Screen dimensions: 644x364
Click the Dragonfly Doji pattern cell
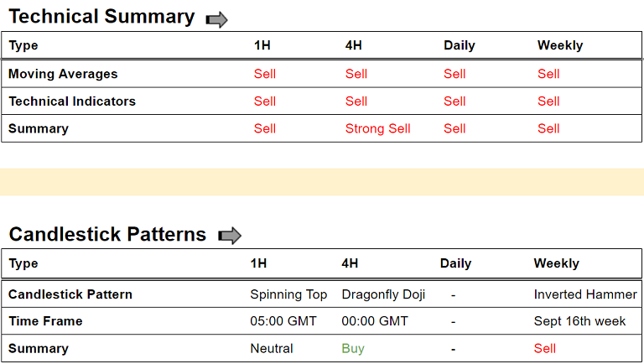[383, 294]
